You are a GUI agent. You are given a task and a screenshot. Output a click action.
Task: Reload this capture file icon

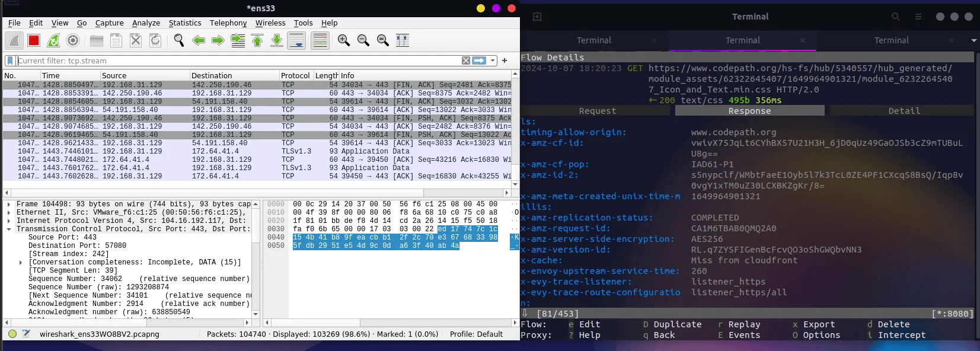pos(155,40)
